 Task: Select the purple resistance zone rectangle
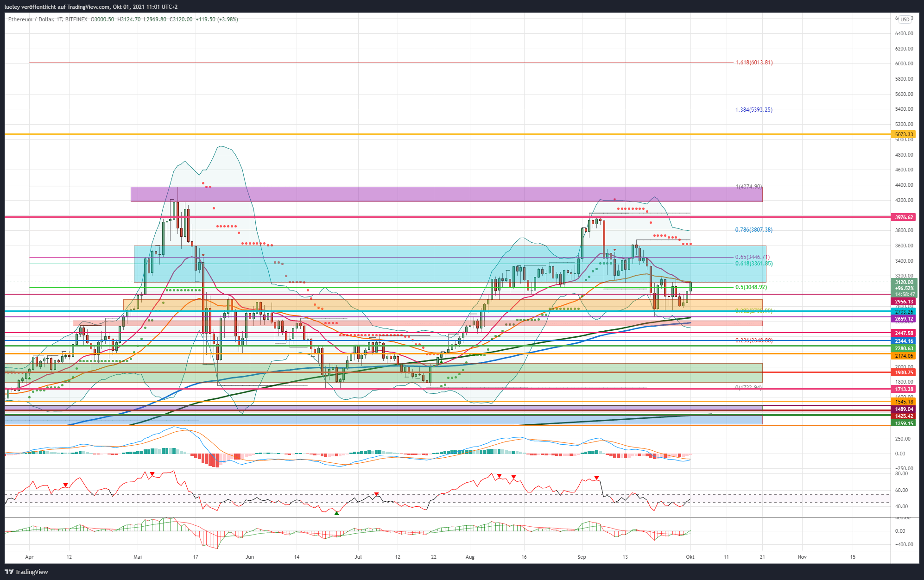pyautogui.click(x=446, y=194)
